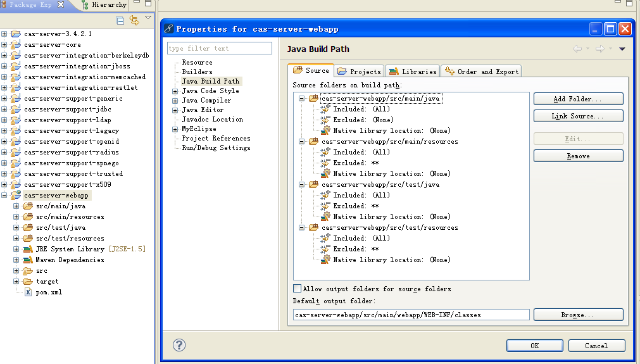This screenshot has width=640, height=364.
Task: Click Excluded ** icon under src/test/resources
Action: click(325, 249)
